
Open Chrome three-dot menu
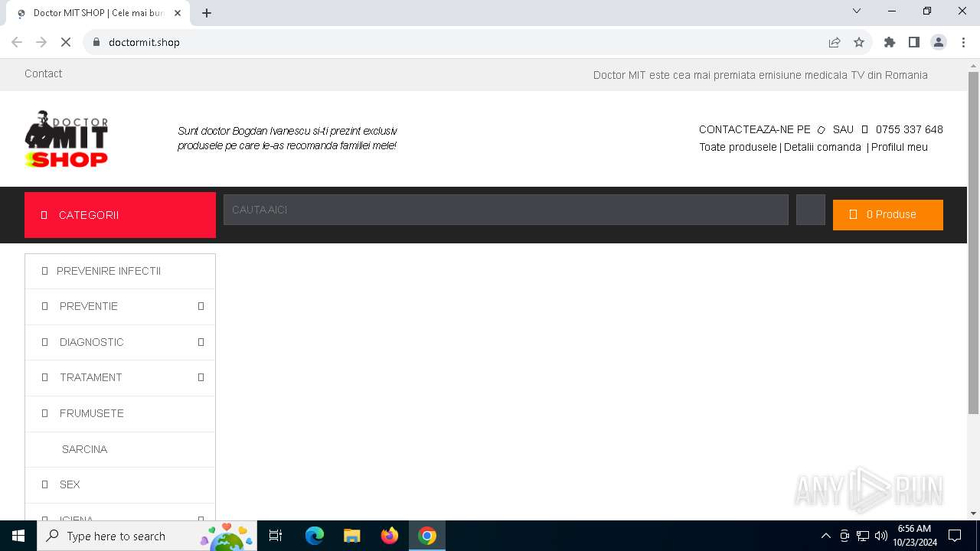click(963, 42)
